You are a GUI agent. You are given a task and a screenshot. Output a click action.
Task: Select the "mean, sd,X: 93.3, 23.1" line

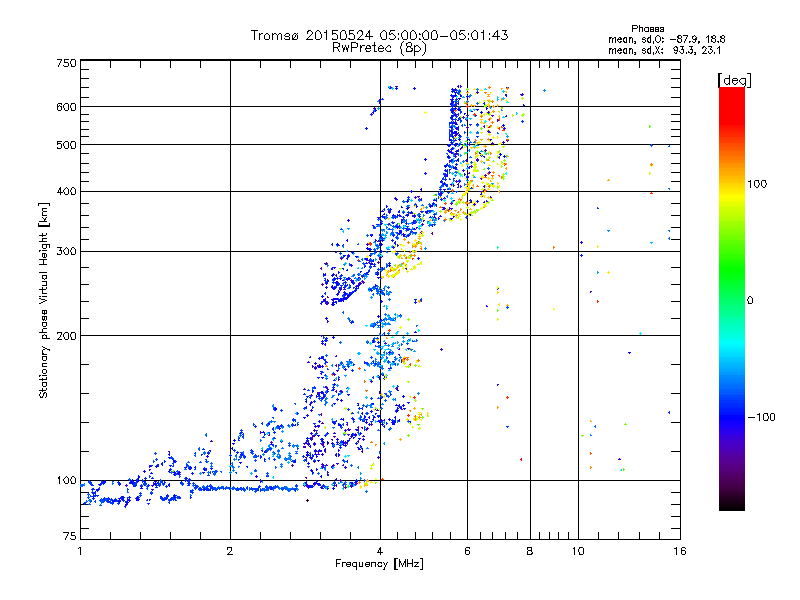coord(664,51)
